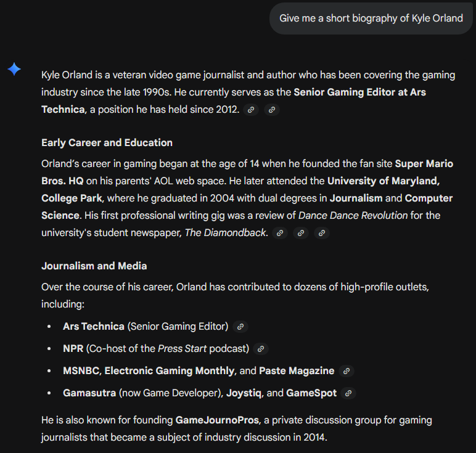Open source link after Paste Magazine
476x453 pixels.
[x=347, y=371]
